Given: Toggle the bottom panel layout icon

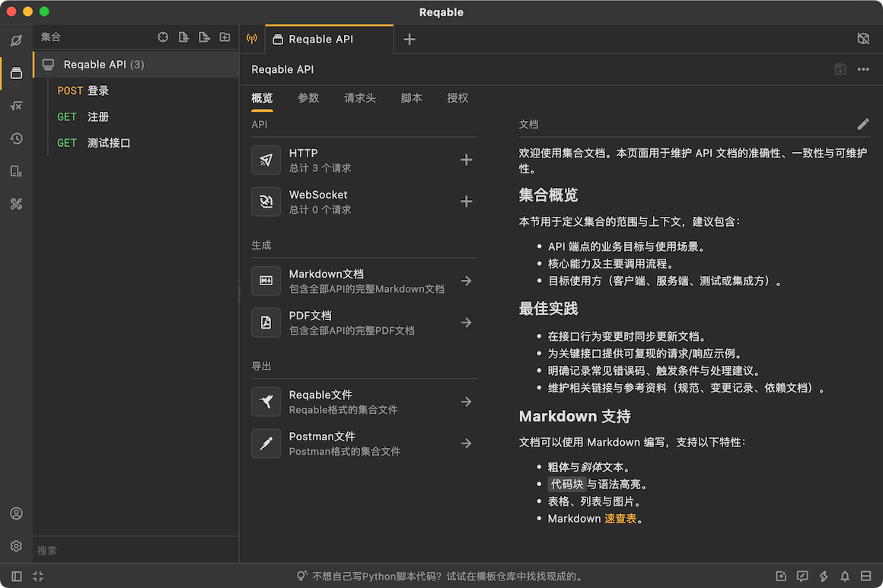Looking at the screenshot, I should coord(866,576).
